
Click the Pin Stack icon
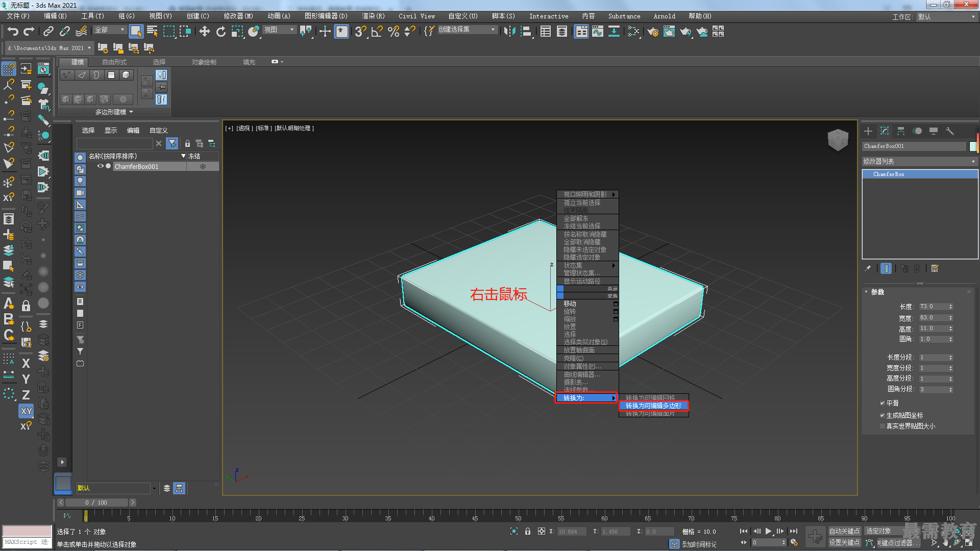(x=868, y=268)
